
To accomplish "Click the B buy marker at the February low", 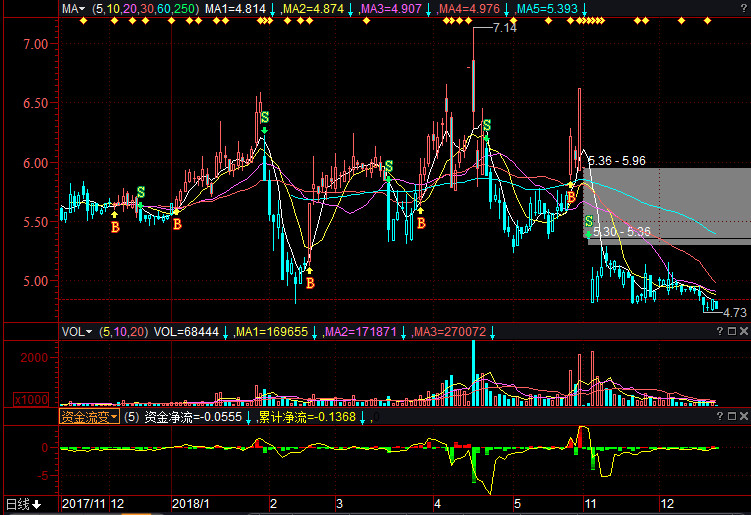I will [x=310, y=284].
